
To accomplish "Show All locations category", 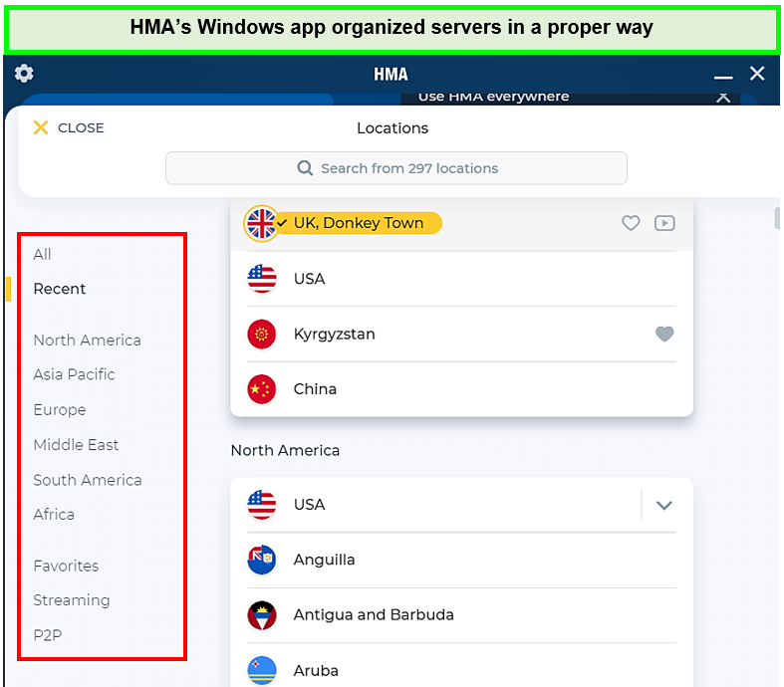I will 42,254.
